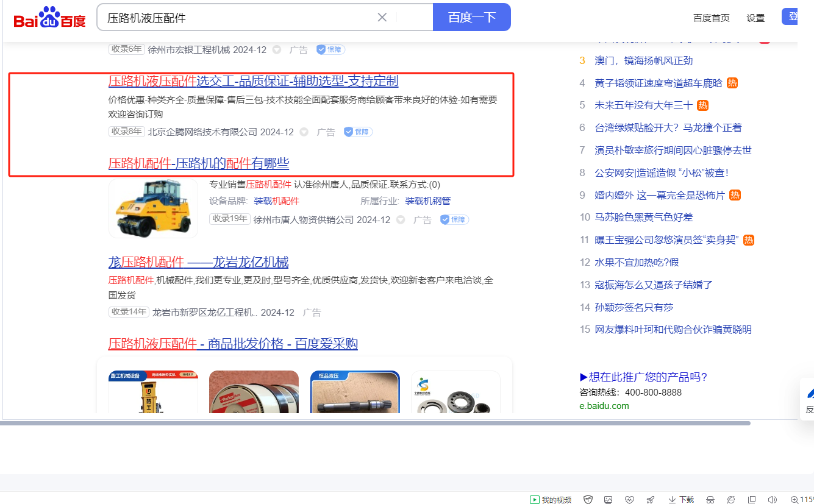Open hot search 寇振海怎么又逼孩子结婚了

(654, 285)
